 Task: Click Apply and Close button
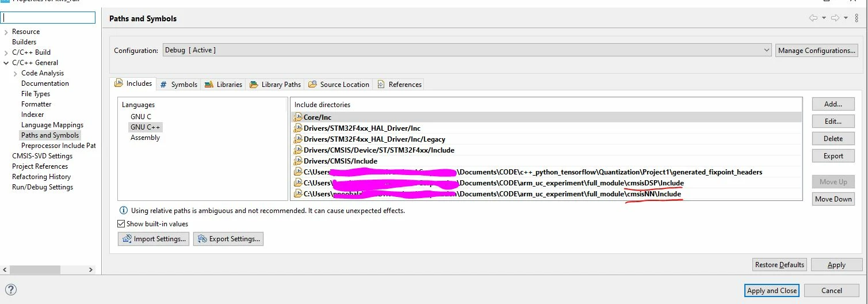pyautogui.click(x=771, y=291)
